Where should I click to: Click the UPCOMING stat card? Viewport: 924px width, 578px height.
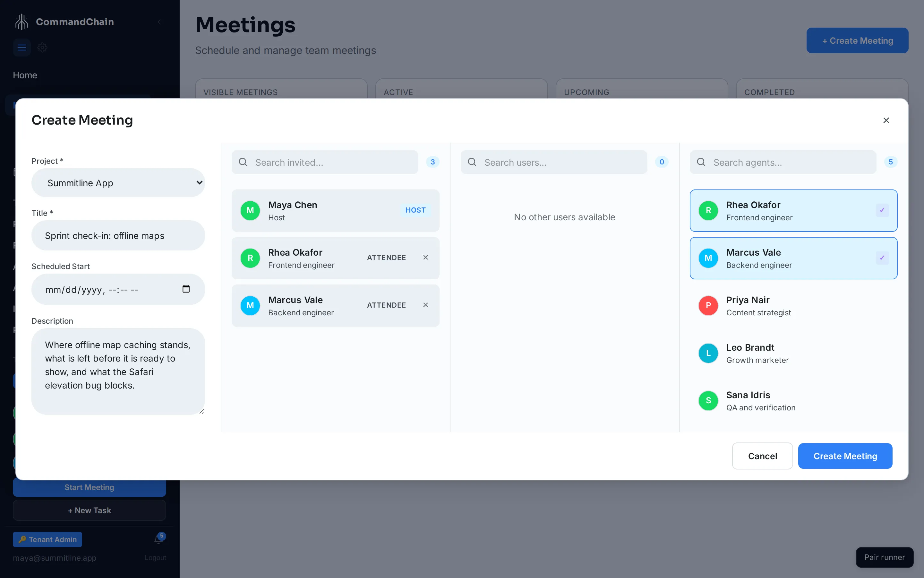point(641,89)
